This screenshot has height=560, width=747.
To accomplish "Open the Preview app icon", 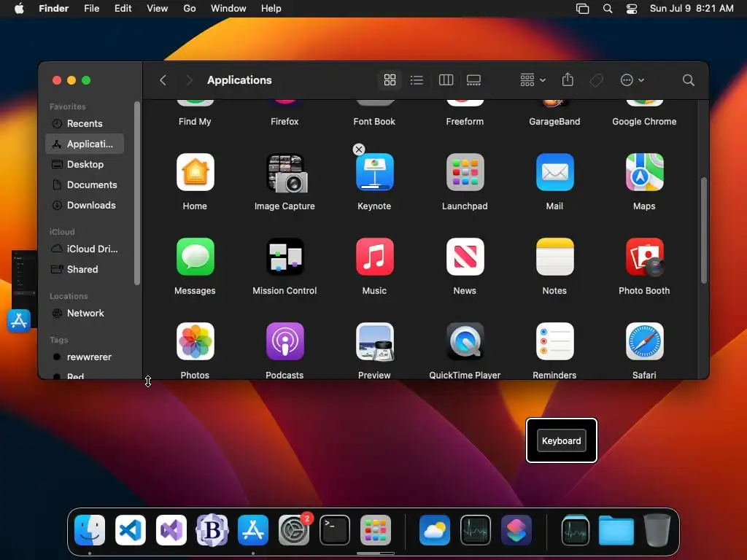I will click(x=374, y=341).
